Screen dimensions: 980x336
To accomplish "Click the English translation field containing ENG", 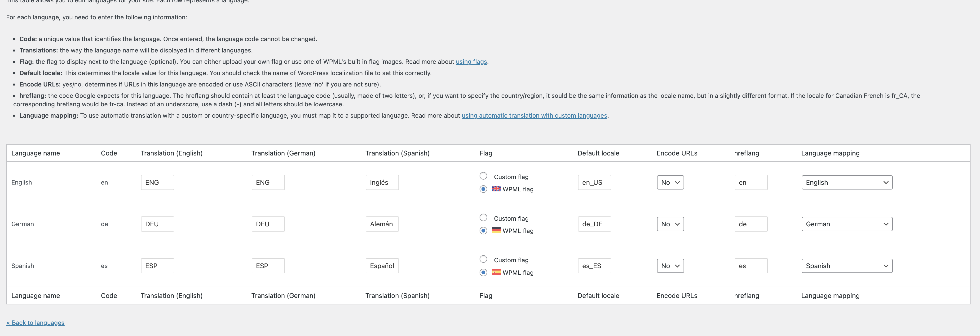I will click(157, 182).
